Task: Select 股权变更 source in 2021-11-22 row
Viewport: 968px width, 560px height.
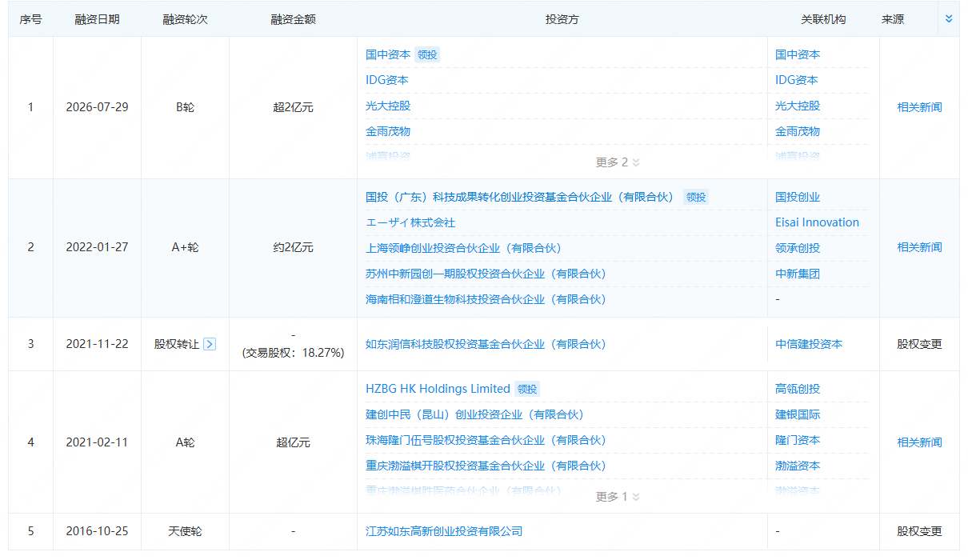Action: point(919,344)
